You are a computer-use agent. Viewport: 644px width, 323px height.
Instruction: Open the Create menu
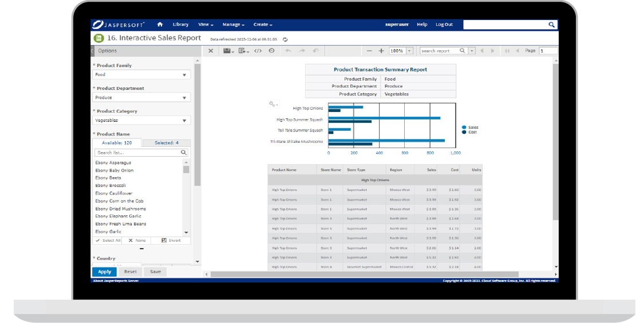(263, 25)
